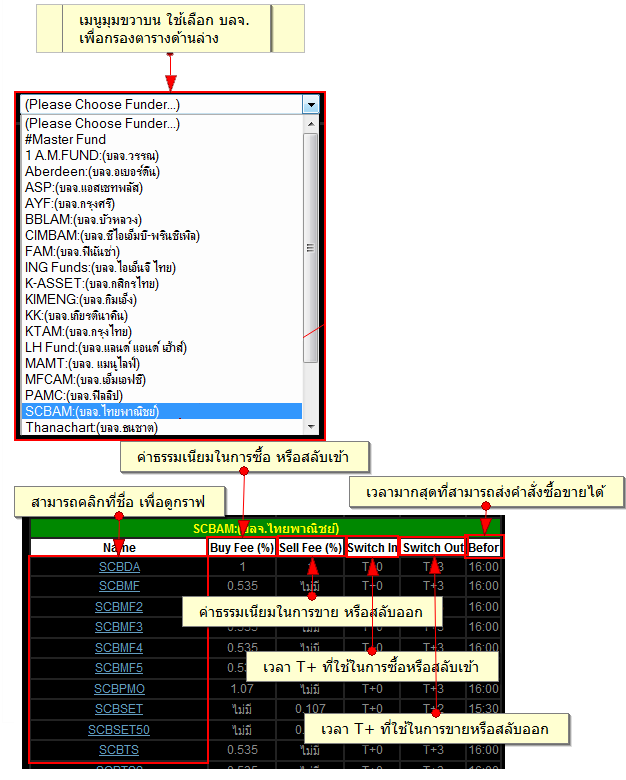Click scroll down arrow in funder list
Image resolution: width=626 pixels, height=780 pixels.
tap(310, 427)
